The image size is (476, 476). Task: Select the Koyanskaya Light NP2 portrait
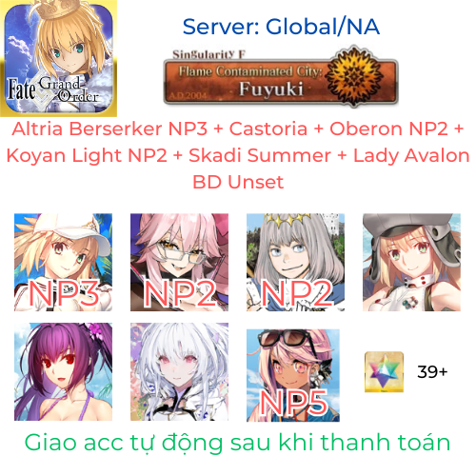point(179,262)
